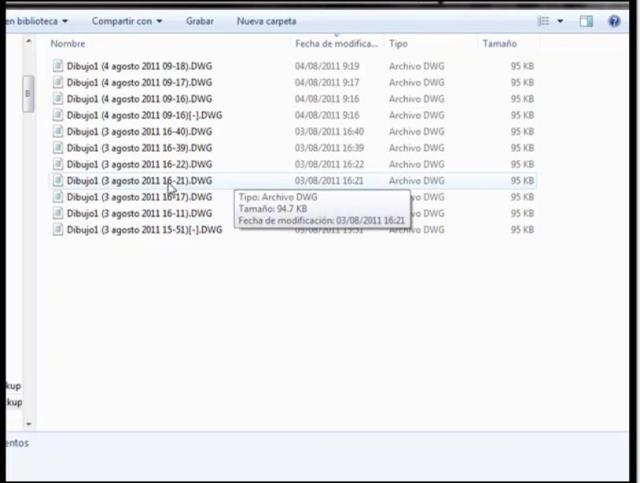Click the DWG icon of the 09-18 file
Viewport: 640px width, 483px height.
58,66
